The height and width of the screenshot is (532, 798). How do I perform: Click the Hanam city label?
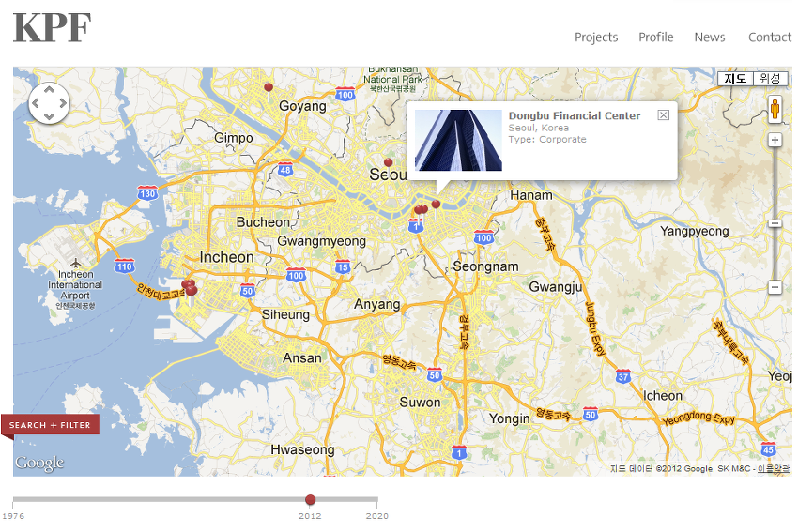coord(530,195)
